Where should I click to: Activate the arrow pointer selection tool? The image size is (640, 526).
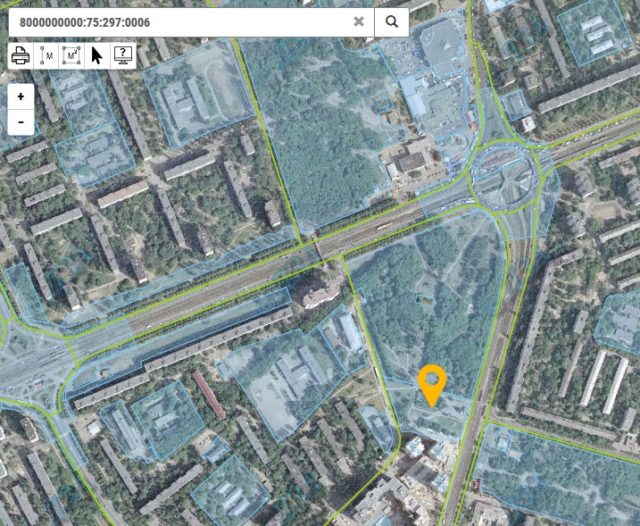point(97,56)
